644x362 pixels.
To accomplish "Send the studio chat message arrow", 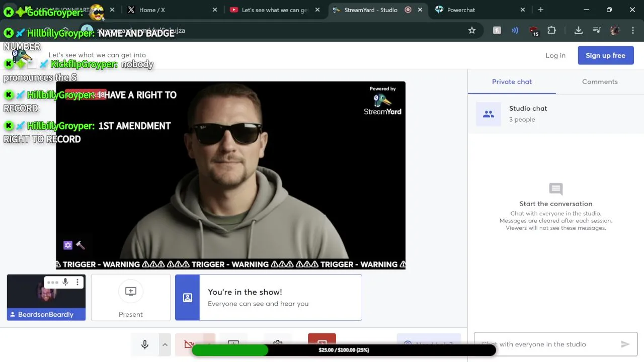I will [x=625, y=344].
